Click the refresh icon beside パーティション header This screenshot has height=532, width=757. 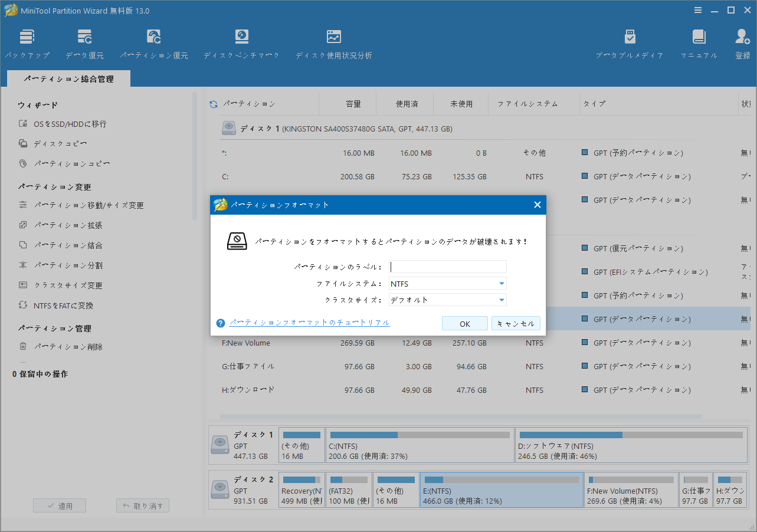pos(213,103)
